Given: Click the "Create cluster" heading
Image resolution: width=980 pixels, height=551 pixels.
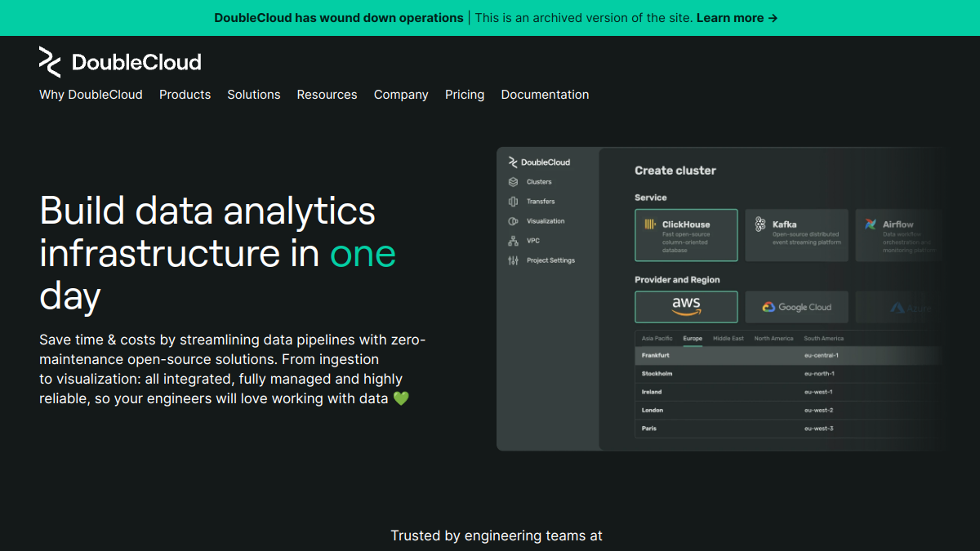Looking at the screenshot, I should click(675, 171).
